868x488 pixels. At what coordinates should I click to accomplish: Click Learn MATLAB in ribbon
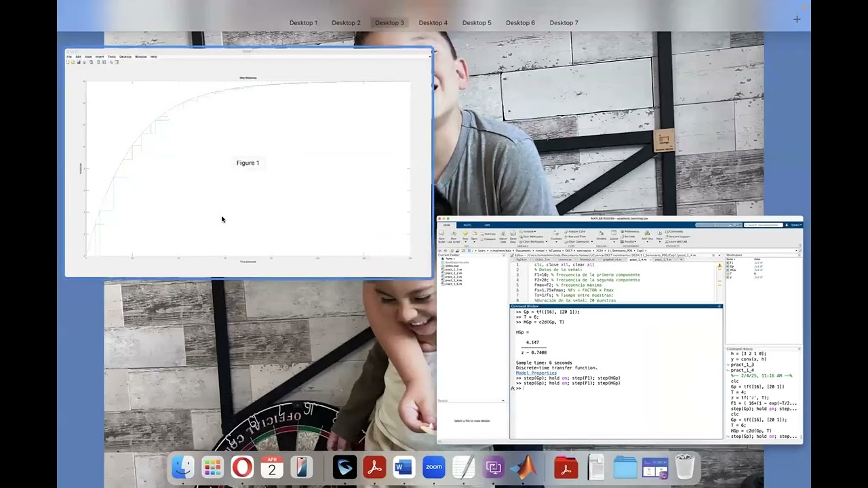pyautogui.click(x=677, y=242)
